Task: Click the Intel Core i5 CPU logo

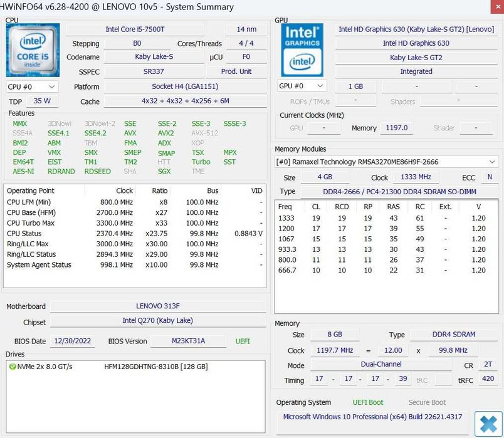Action: pos(33,50)
